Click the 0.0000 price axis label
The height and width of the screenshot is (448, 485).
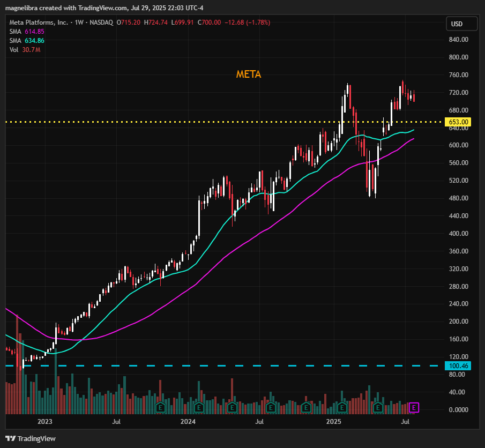[458, 409]
